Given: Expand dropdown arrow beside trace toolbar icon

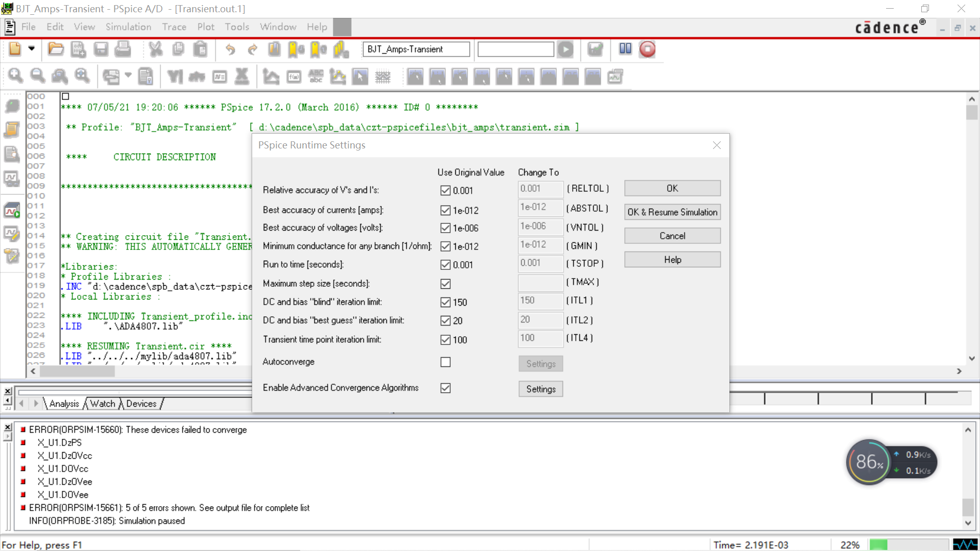Looking at the screenshot, I should [128, 76].
